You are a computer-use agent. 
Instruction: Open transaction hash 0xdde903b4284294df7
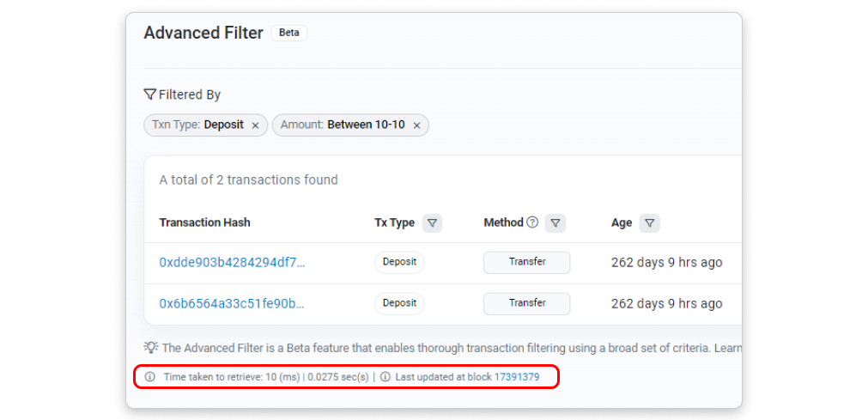point(232,262)
